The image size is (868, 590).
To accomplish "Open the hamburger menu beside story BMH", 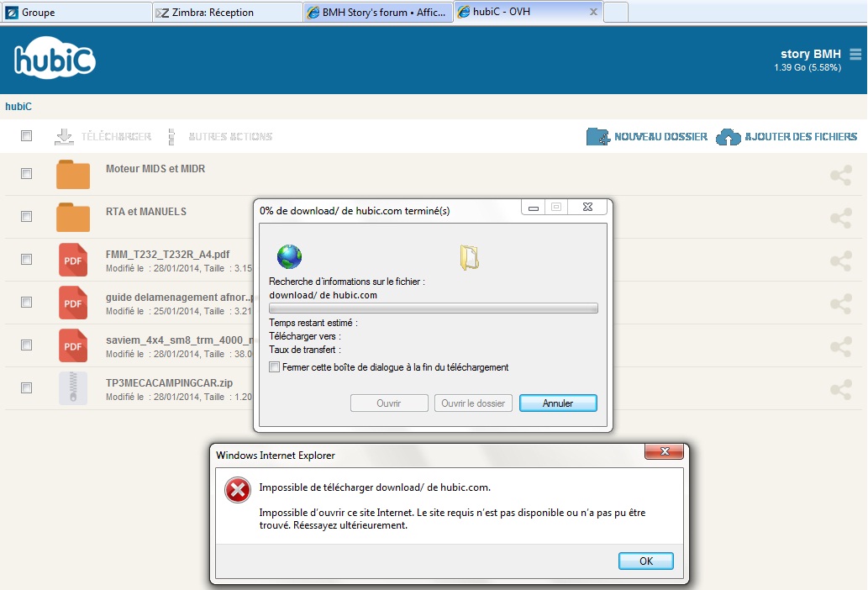I will click(855, 55).
